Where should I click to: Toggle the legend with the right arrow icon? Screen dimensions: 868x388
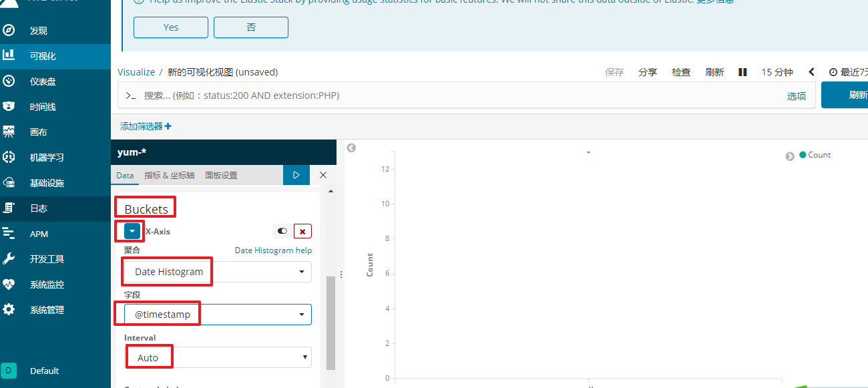(790, 156)
